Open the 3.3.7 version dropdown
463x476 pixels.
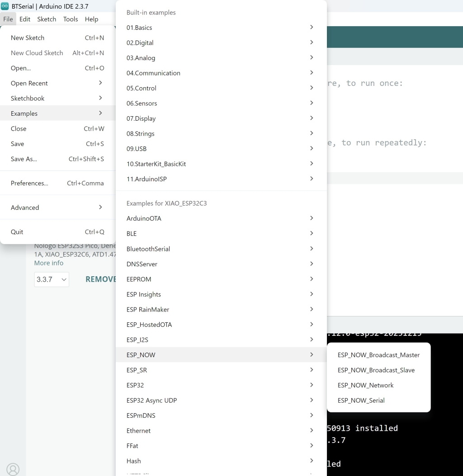pos(52,279)
